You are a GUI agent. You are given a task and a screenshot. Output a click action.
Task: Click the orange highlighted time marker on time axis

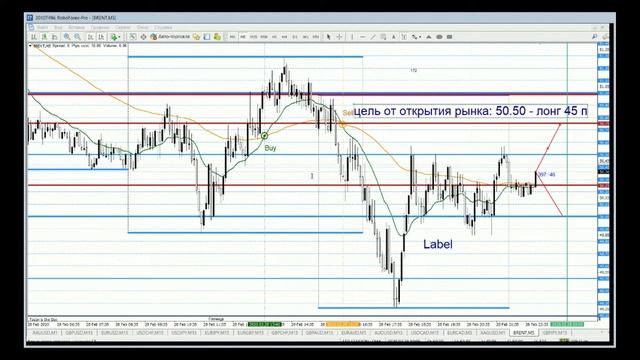[342, 324]
